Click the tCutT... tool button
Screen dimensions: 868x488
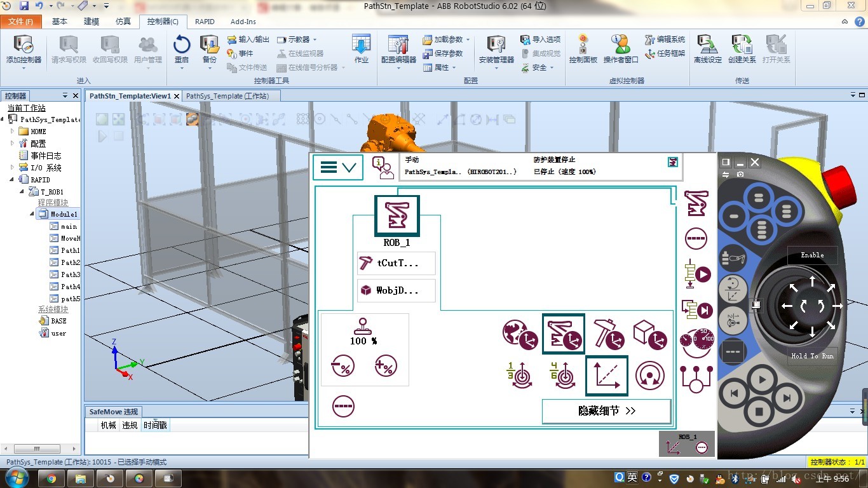397,263
